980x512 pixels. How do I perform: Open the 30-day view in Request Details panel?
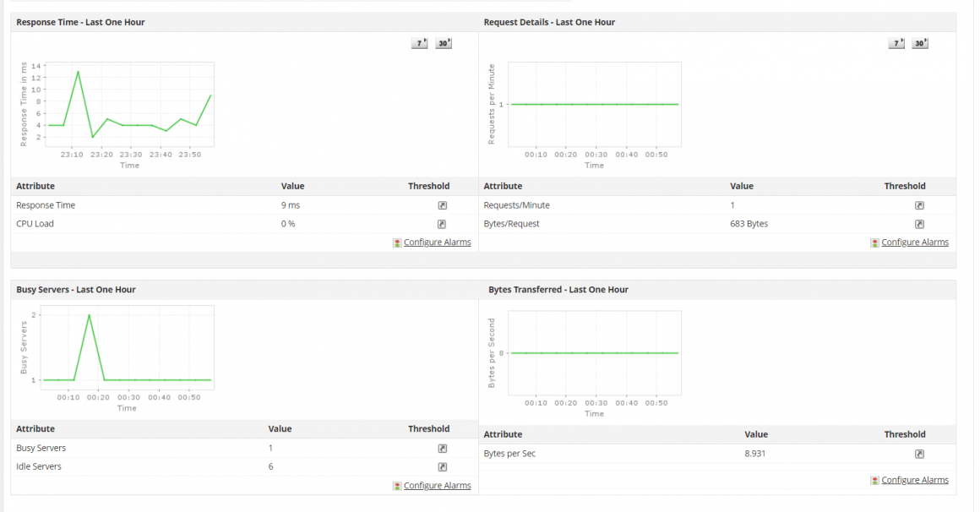(x=919, y=42)
